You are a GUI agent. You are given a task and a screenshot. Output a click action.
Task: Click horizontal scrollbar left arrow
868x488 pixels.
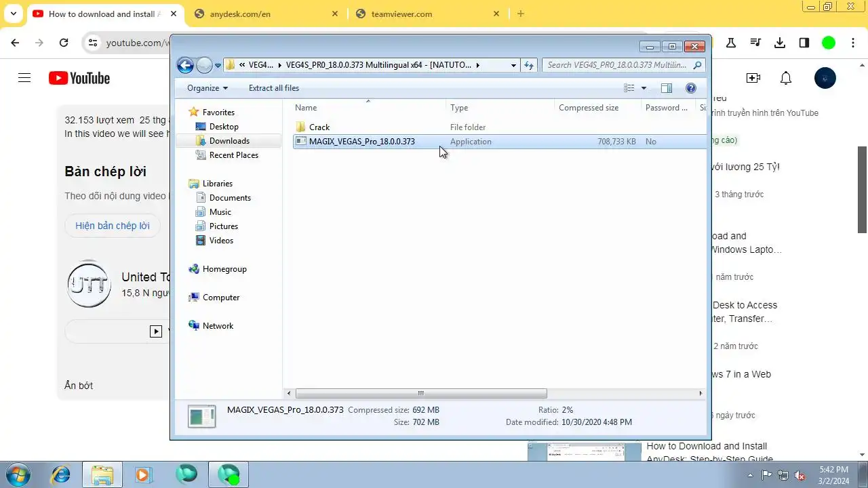[x=288, y=393]
